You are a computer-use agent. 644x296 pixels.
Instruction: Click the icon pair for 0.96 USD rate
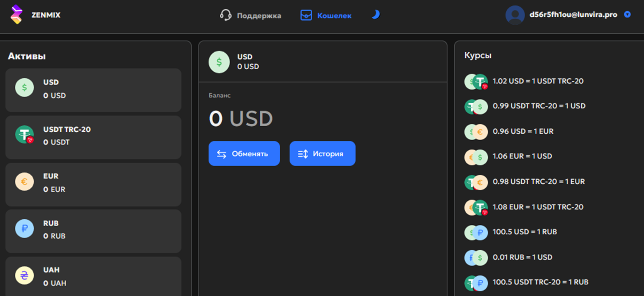[x=476, y=132]
